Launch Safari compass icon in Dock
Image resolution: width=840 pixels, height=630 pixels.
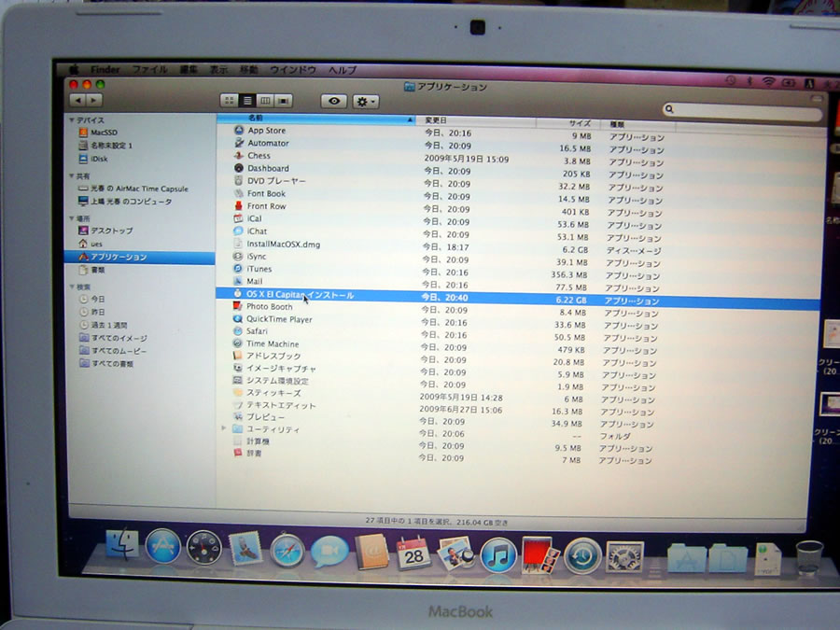coord(287,550)
